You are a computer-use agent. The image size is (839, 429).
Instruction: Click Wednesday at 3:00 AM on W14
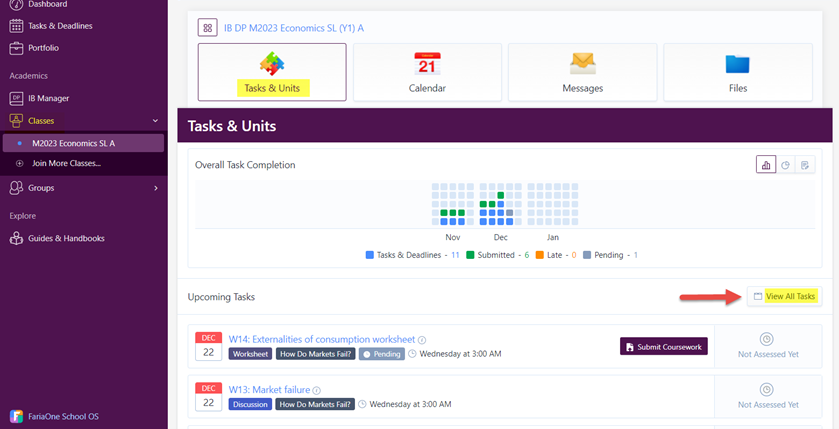pos(460,354)
